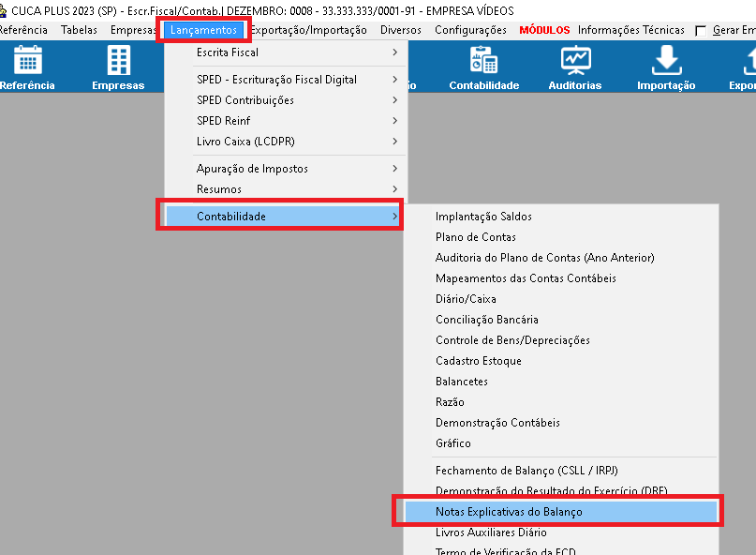This screenshot has height=555, width=756.
Task: Expand the SPED Reinf submenu
Action: click(286, 121)
